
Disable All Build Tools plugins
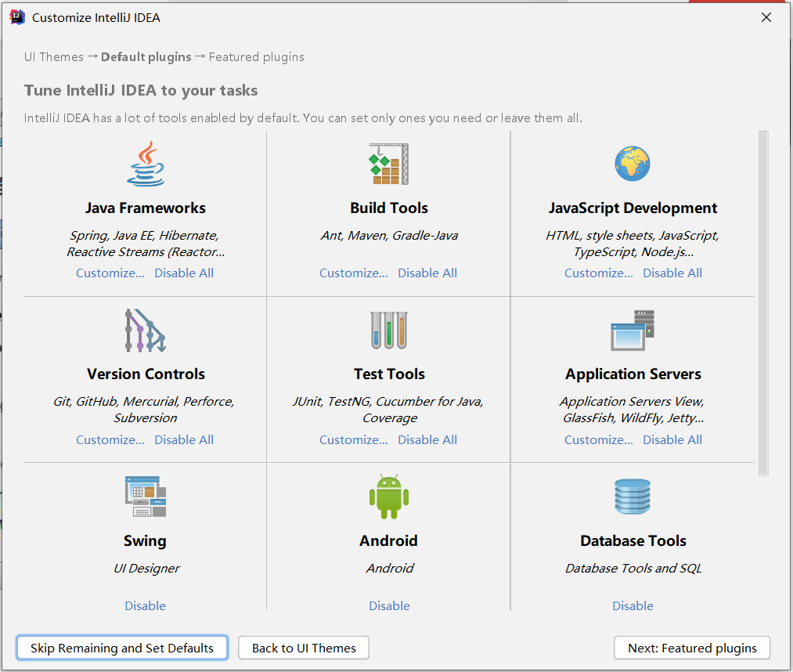(427, 273)
